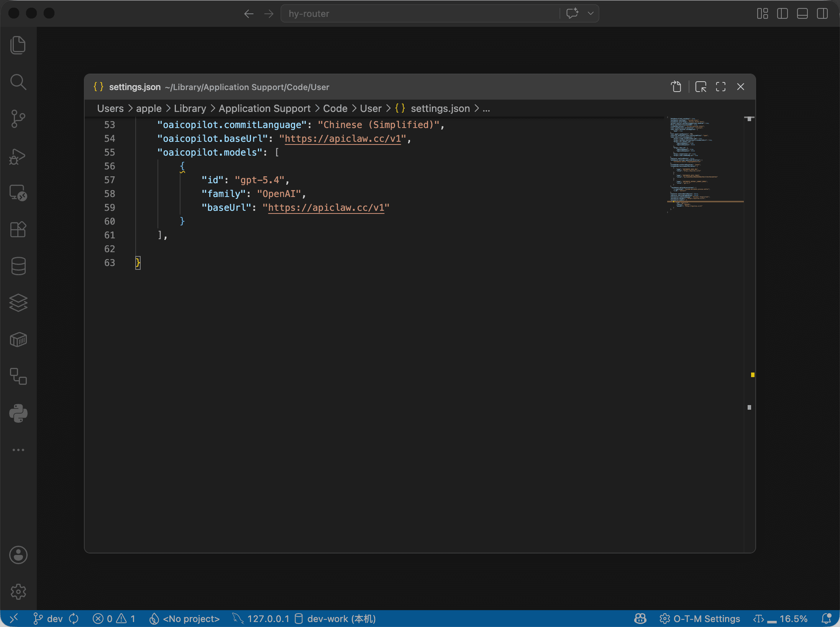
Task: Toggle primary side bar visibility
Action: (783, 14)
